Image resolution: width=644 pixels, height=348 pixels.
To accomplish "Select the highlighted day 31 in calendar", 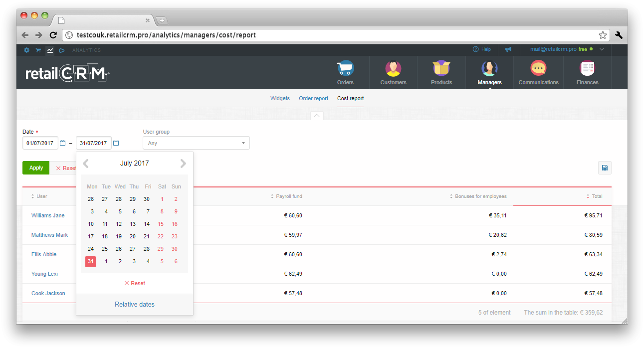I will (x=90, y=261).
